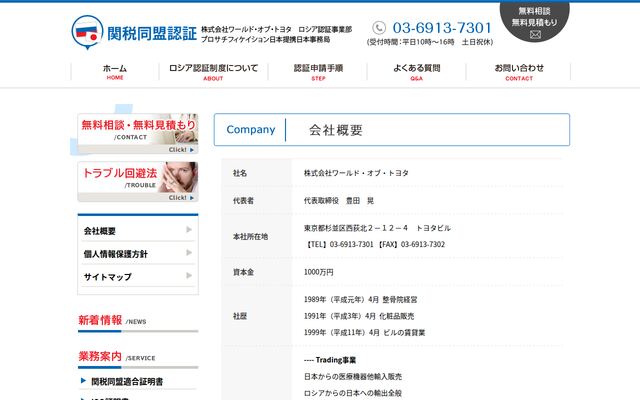Select the TEL and FAX line

[374, 244]
